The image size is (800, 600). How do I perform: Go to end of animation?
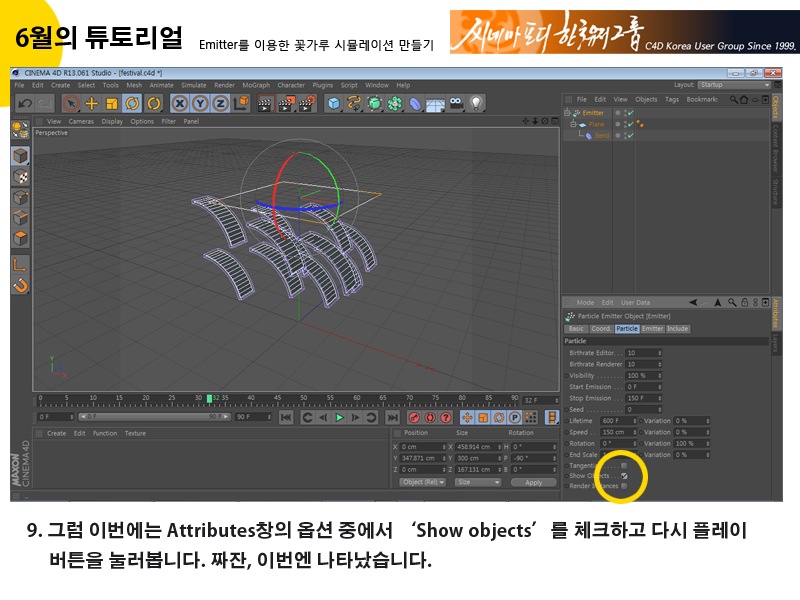pos(392,418)
